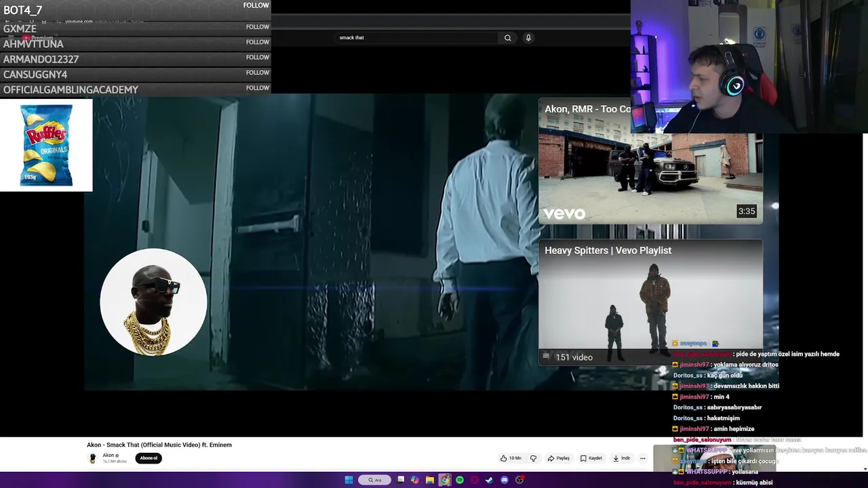Click the '16,1 Mn abone' subscriber count

click(x=115, y=462)
